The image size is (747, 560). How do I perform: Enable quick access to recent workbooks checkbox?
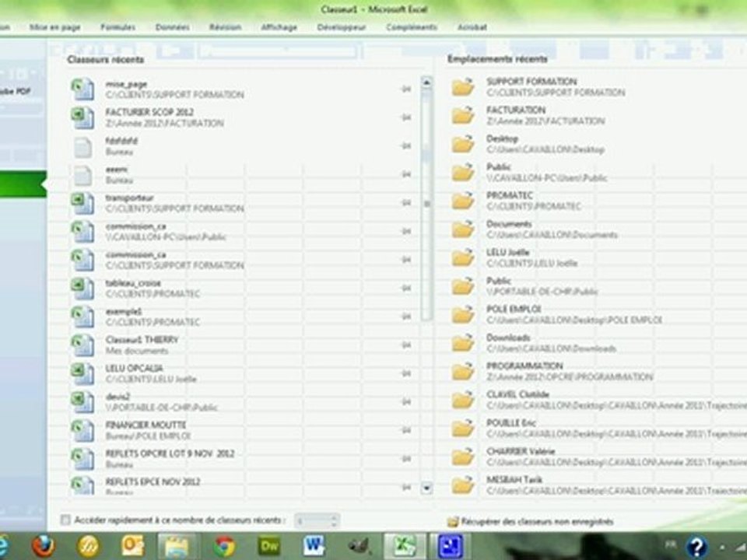point(65,520)
